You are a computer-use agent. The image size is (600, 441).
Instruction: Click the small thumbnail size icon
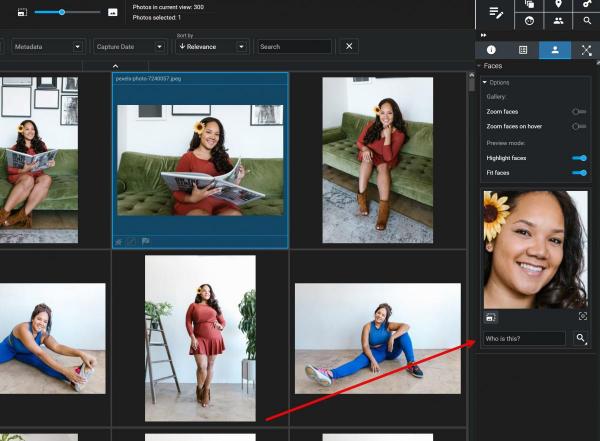(x=22, y=12)
